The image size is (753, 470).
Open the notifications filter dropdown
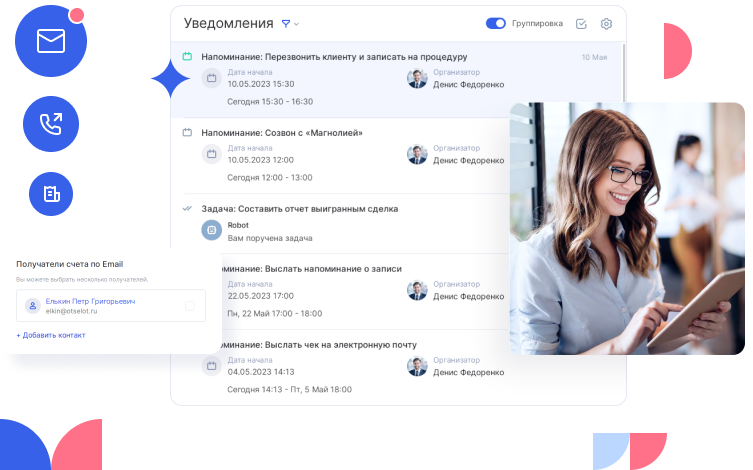click(286, 23)
